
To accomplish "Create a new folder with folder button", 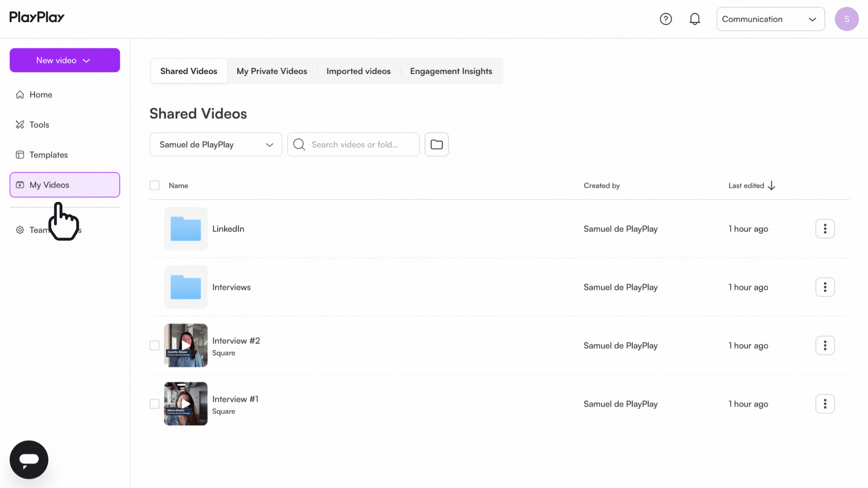I will click(x=437, y=145).
